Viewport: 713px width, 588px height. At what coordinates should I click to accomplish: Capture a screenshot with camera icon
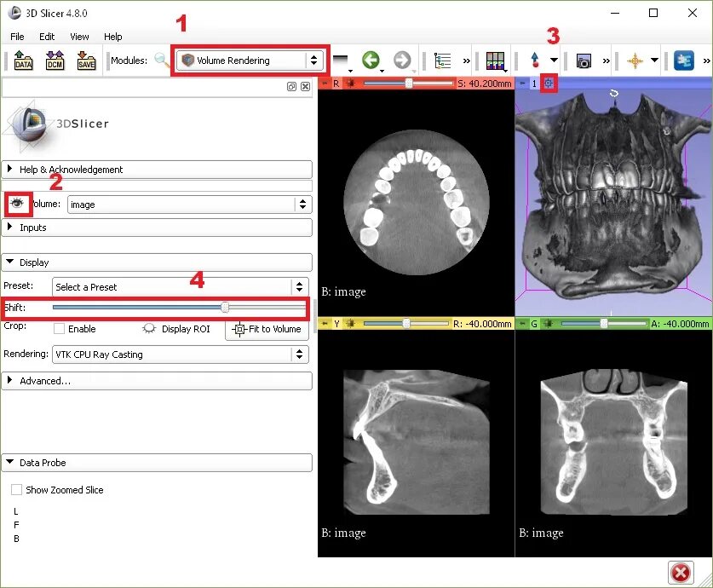(584, 61)
